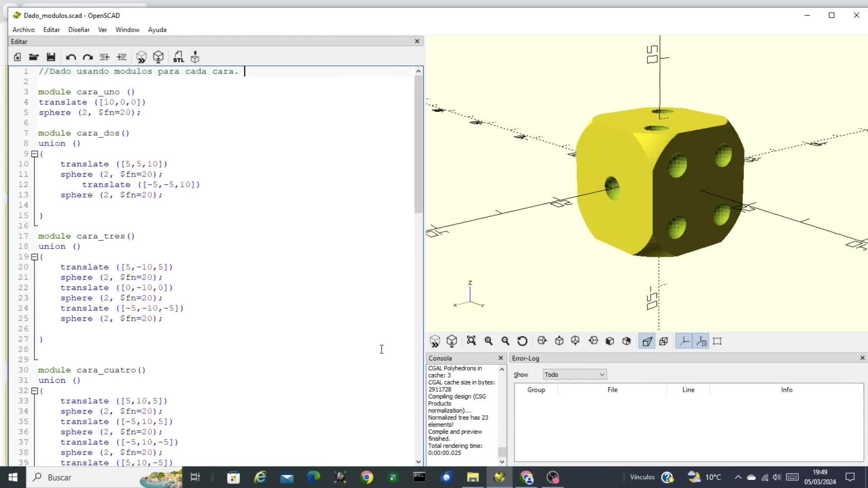Open the Diseñar menu
The height and width of the screenshot is (488, 868).
point(79,29)
